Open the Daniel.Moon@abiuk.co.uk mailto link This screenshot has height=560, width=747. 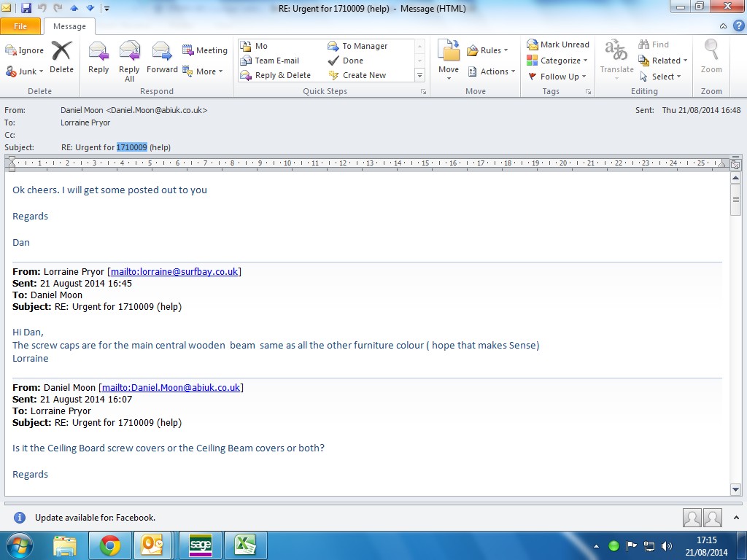(x=171, y=387)
